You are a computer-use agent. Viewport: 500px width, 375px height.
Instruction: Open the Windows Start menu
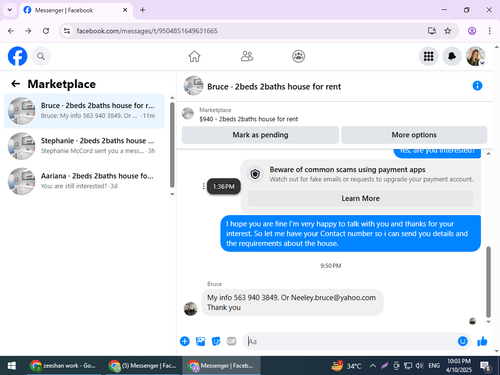coord(12,366)
